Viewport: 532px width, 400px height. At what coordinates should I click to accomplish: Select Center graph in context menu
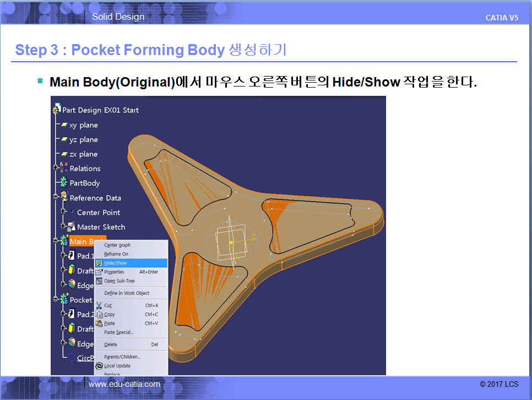point(117,245)
